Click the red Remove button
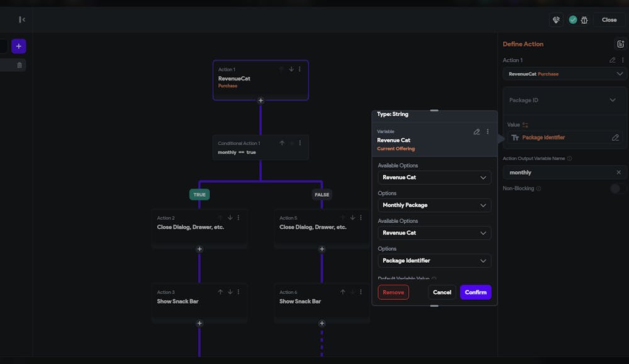This screenshot has height=364, width=629. (393, 292)
